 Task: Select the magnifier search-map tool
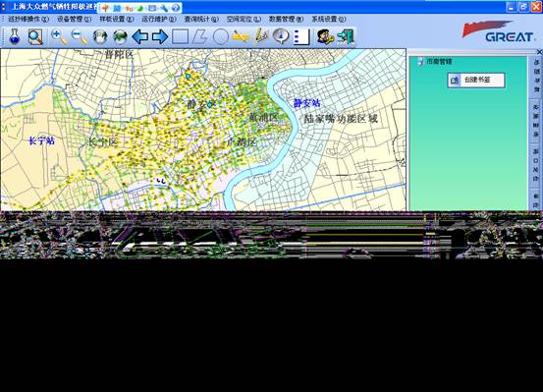tap(35, 36)
